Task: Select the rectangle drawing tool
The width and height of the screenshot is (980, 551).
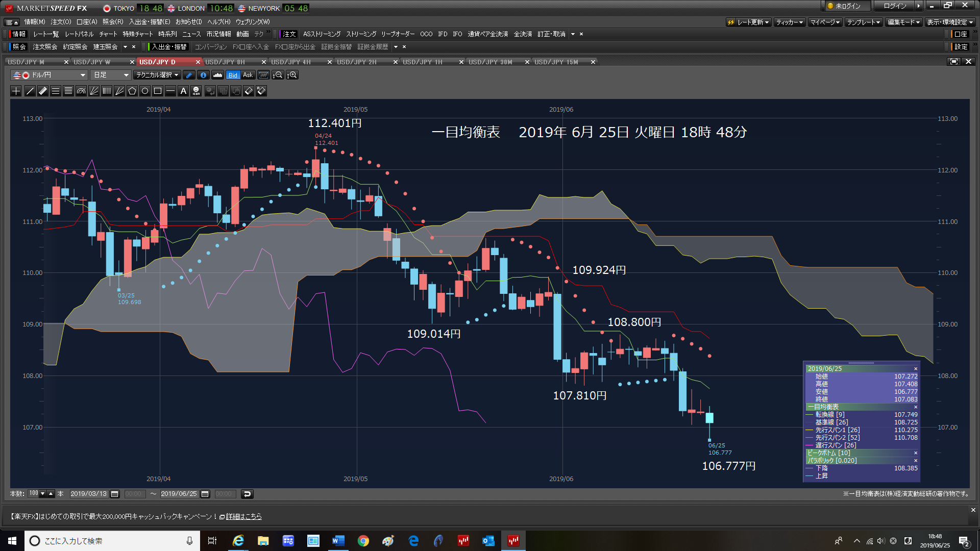Action: point(158,91)
